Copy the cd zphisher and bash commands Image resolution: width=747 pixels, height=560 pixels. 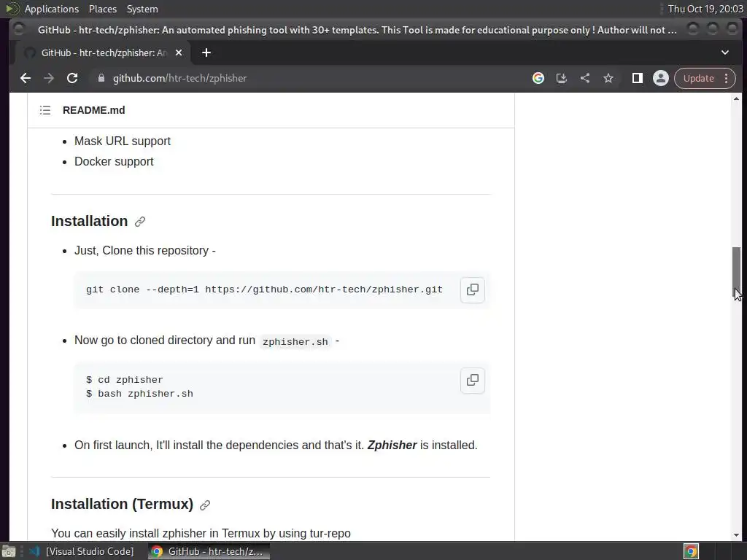tap(473, 380)
